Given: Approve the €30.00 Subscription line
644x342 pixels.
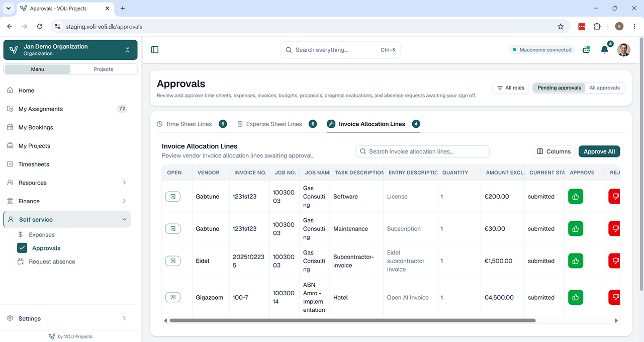Looking at the screenshot, I should 576,229.
